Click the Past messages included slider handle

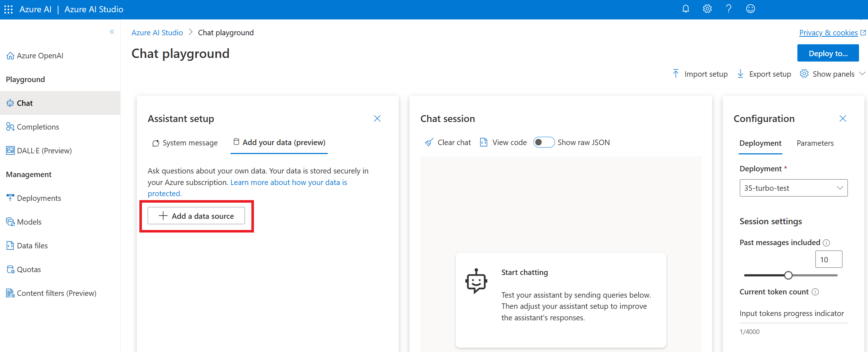pyautogui.click(x=788, y=275)
